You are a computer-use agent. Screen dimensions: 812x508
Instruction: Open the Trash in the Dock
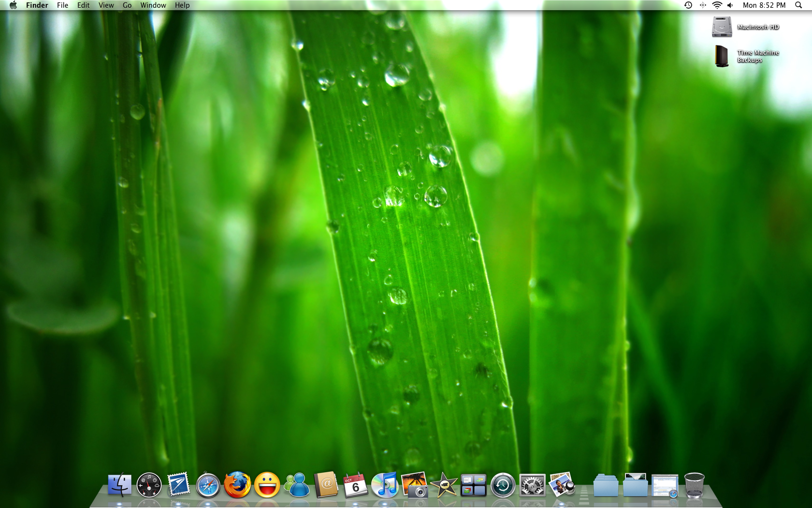pos(695,485)
